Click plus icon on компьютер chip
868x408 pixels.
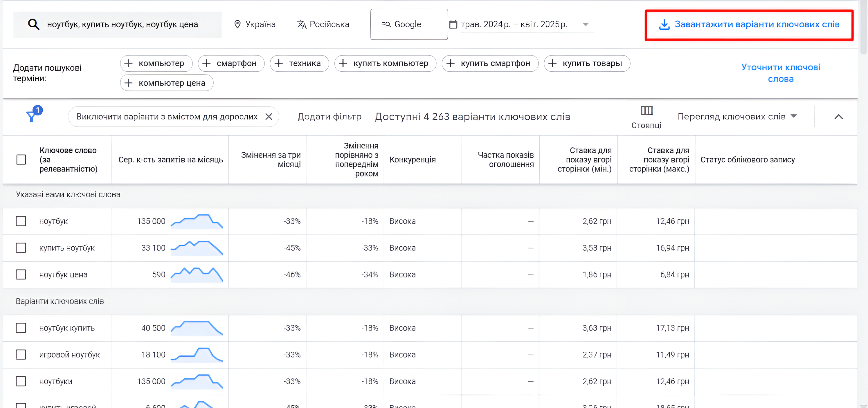point(129,63)
